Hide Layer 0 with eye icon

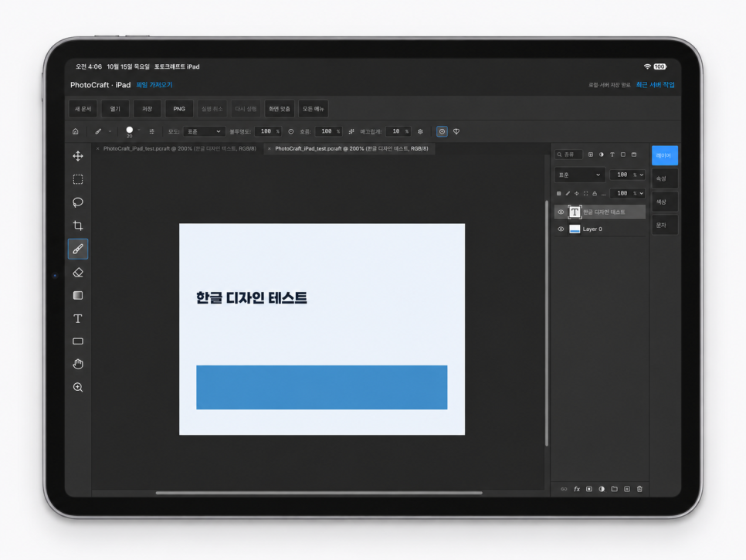[x=561, y=229]
